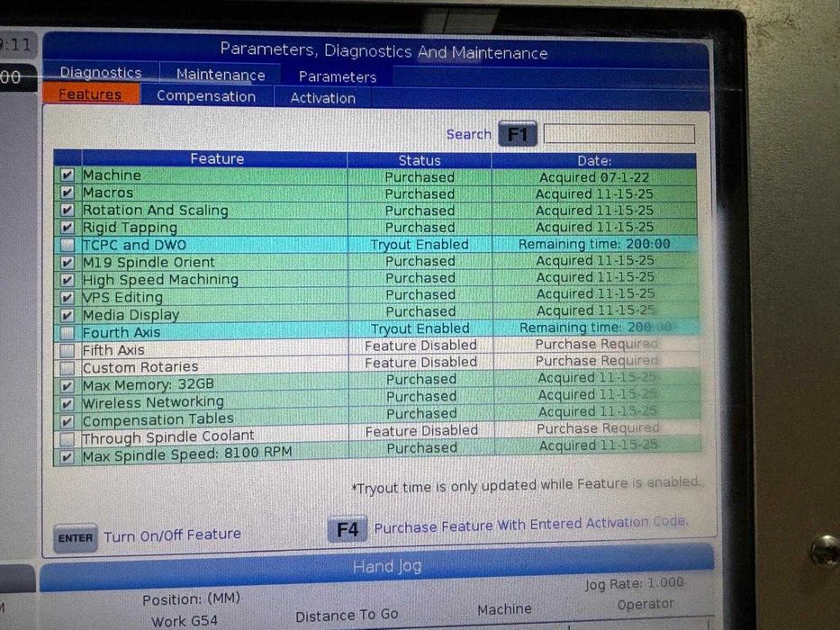The width and height of the screenshot is (840, 630).
Task: Select the High Speed Machining feature name
Action: [x=160, y=280]
